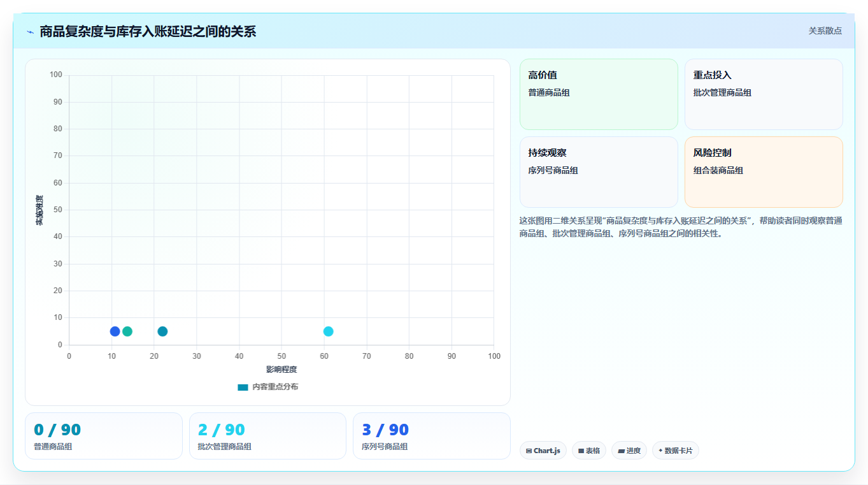Click the 进度 tag chip
Viewport: 868px width, 485px height.
point(629,451)
